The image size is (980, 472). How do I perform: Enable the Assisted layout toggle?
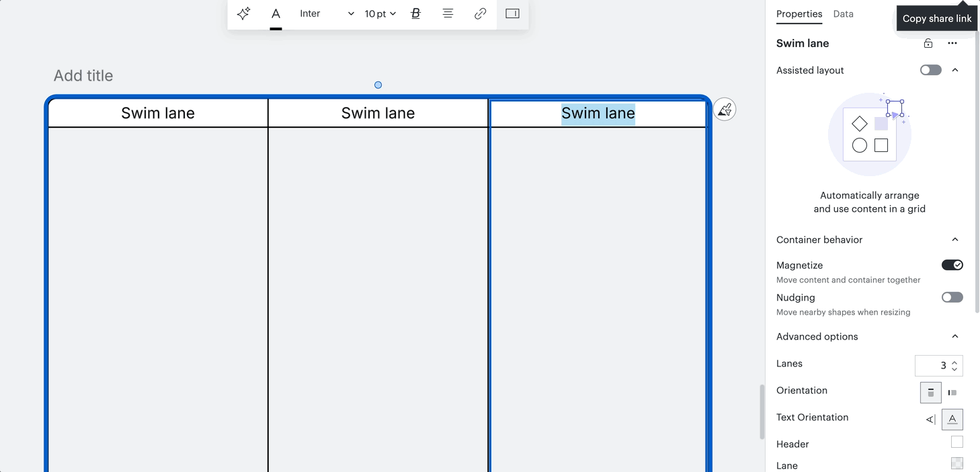click(x=931, y=70)
